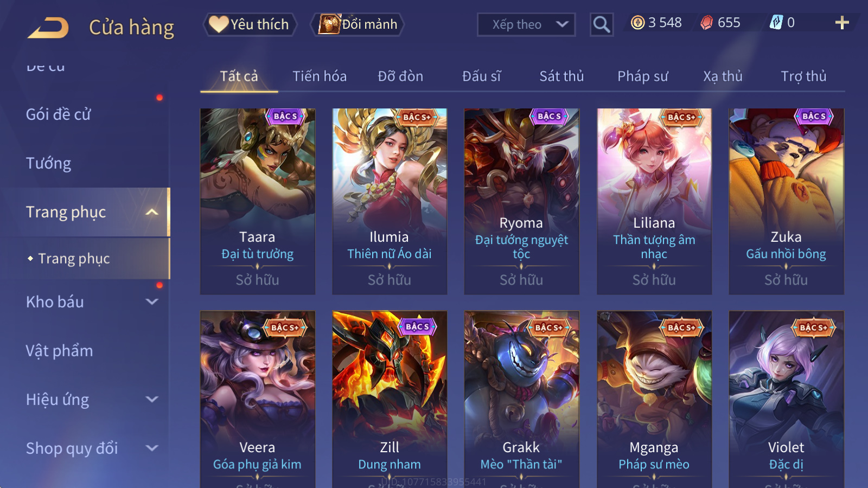Tap the blue voucher currency icon
Image resolution: width=868 pixels, height=488 pixels.
point(776,22)
